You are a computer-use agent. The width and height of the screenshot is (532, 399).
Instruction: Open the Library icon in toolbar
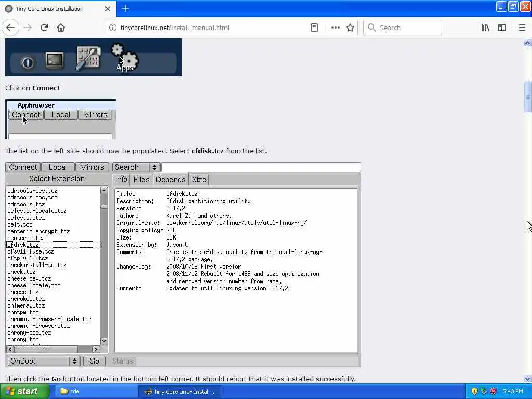pos(485,28)
